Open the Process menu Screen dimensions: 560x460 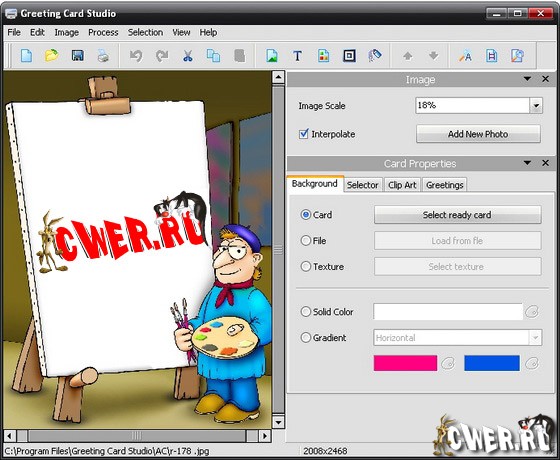tap(103, 32)
